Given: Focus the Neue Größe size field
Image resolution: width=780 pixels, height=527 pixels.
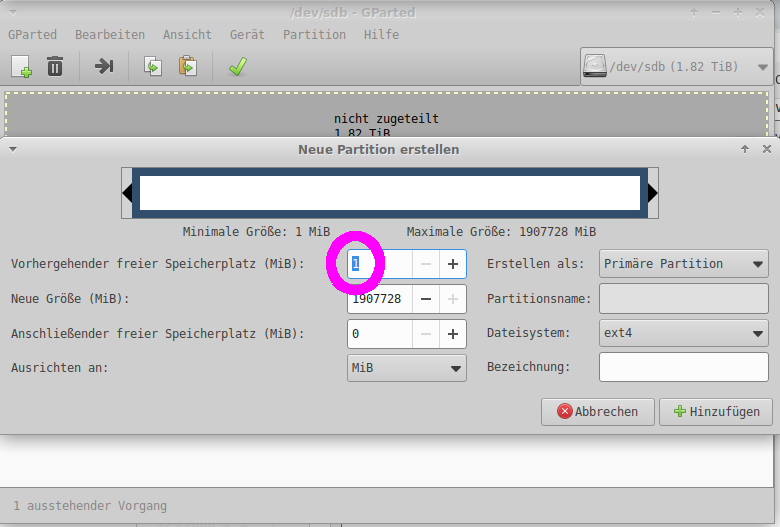Looking at the screenshot, I should coord(380,299).
